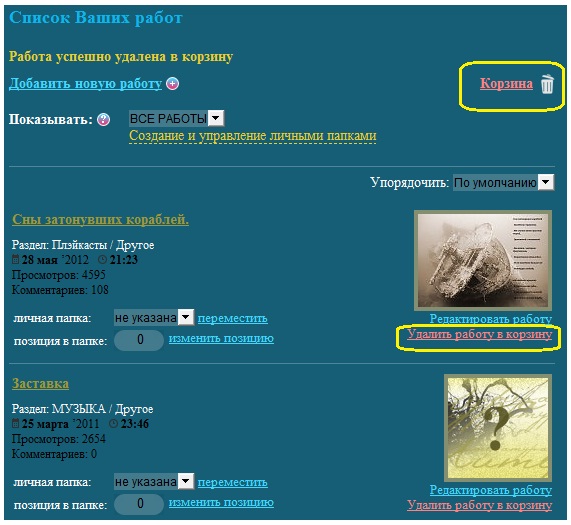Image resolution: width=571 pixels, height=525 pixels.
Task: Open the work titled Заставка
Action: coord(40,383)
